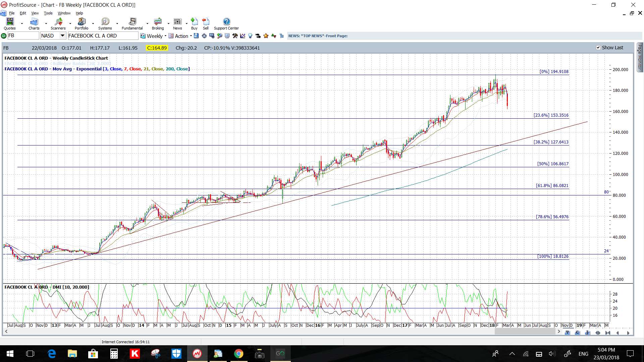
Task: Click the FACEBOOK CL A ORD name field
Action: pyautogui.click(x=103, y=36)
